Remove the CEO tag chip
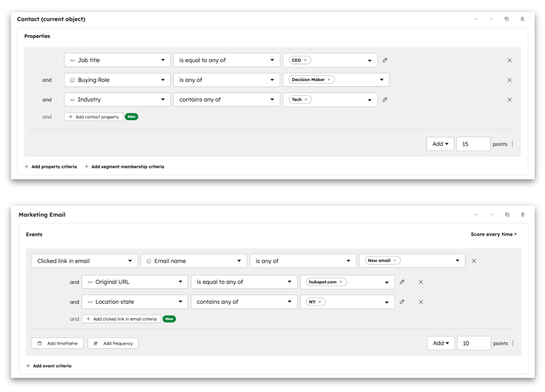 click(x=305, y=60)
